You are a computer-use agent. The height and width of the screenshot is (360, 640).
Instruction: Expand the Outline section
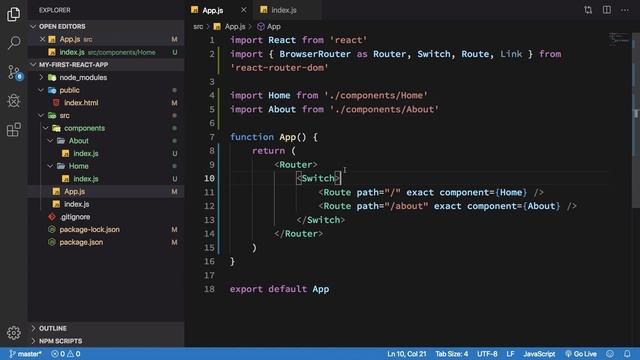pos(106,328)
